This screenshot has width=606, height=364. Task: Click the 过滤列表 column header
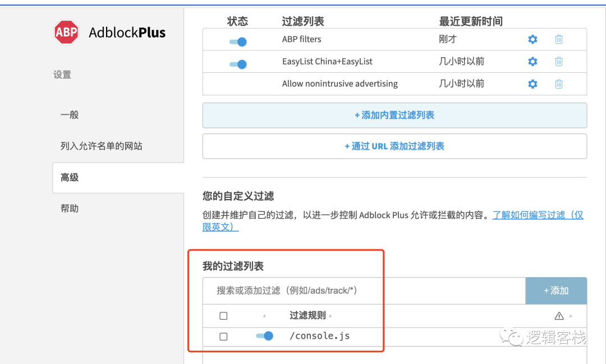[303, 21]
